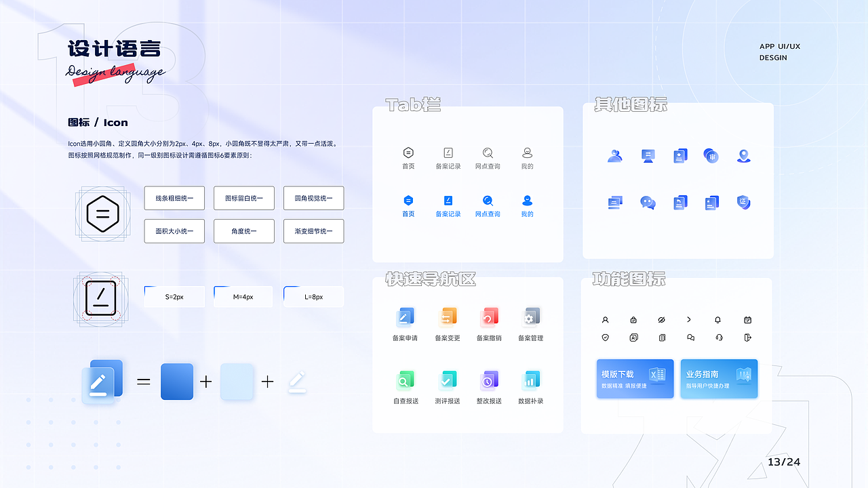Open the outline calendar function icon
868x488 pixels.
coord(748,320)
